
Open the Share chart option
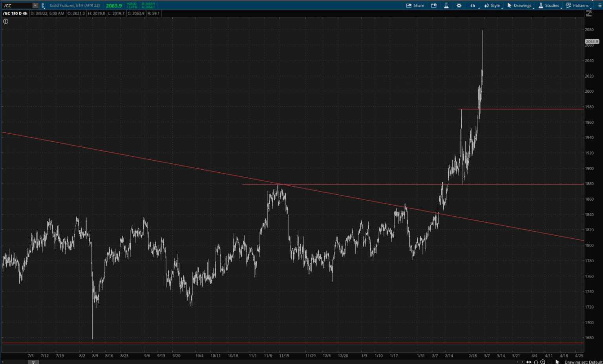pyautogui.click(x=415, y=5)
